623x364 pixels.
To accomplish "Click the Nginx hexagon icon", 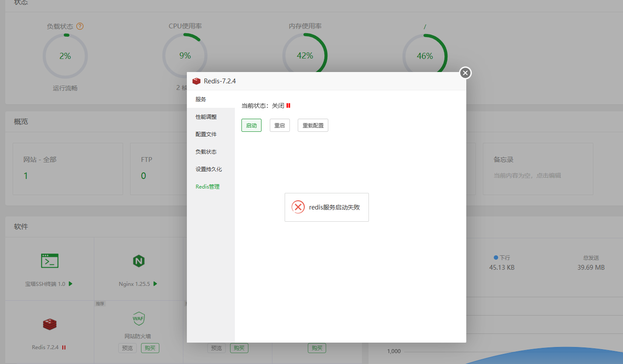I will (x=139, y=261).
